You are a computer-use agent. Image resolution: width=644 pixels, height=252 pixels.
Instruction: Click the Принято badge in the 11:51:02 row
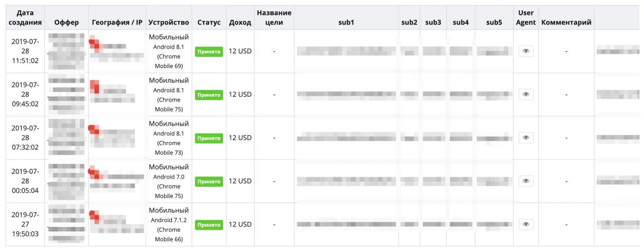[209, 52]
